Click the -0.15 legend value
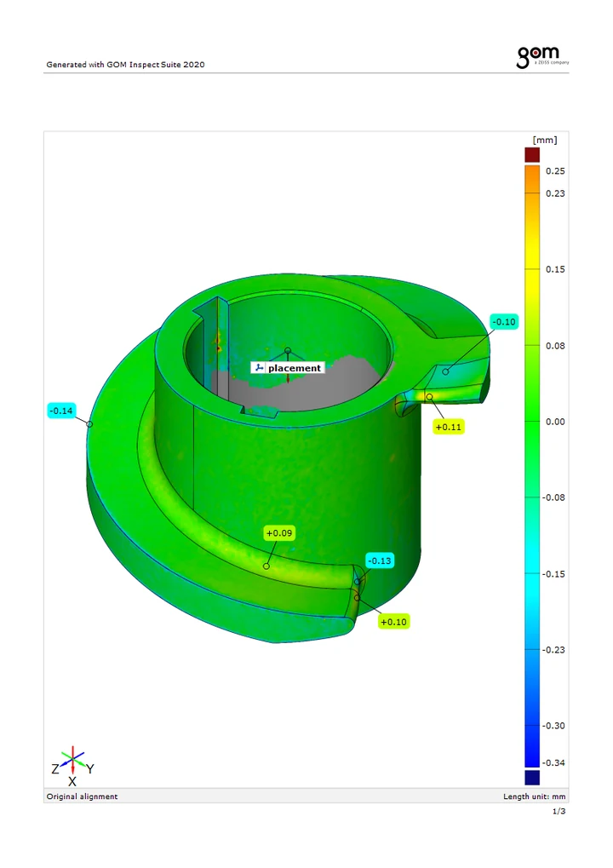 pyautogui.click(x=553, y=574)
